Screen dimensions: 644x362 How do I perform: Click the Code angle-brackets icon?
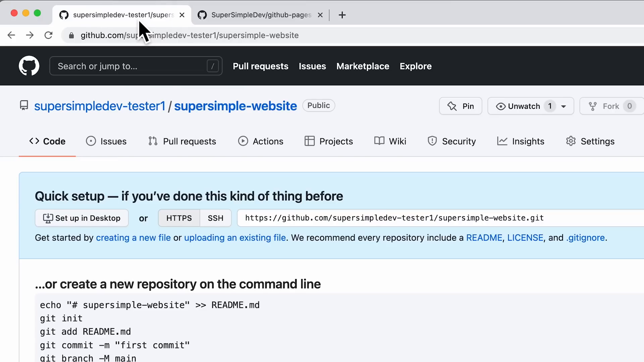(x=34, y=141)
